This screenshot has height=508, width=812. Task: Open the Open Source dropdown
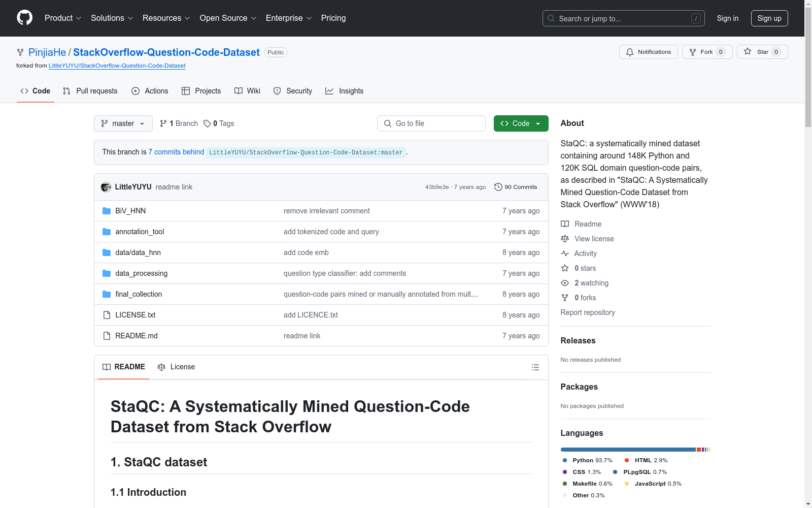point(228,18)
